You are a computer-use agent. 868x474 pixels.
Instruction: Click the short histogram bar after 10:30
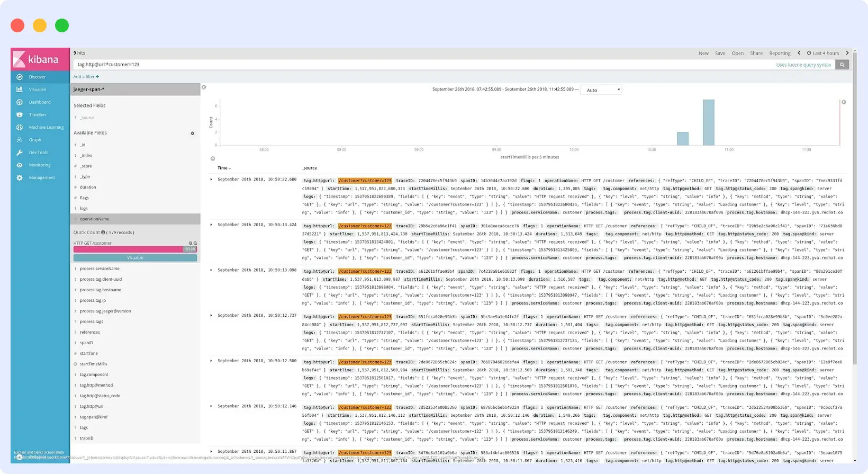(x=683, y=139)
